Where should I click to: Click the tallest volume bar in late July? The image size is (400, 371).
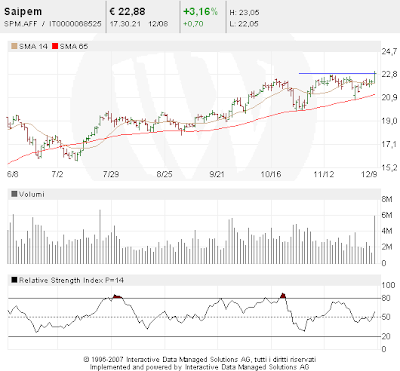100,237
